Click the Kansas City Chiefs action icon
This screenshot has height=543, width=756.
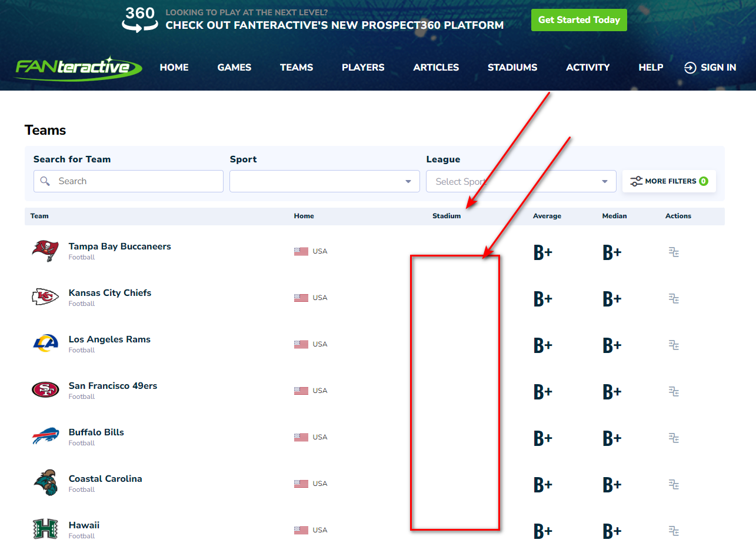[x=674, y=298]
